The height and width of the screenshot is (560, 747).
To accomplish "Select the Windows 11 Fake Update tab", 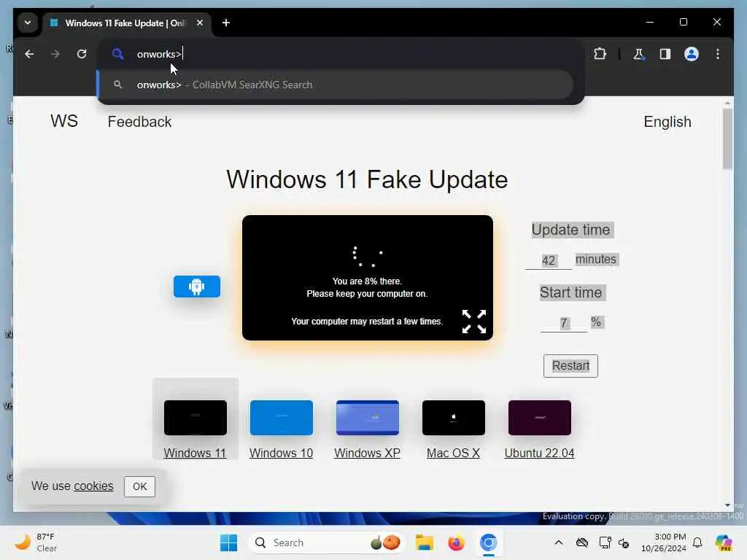I will (125, 23).
